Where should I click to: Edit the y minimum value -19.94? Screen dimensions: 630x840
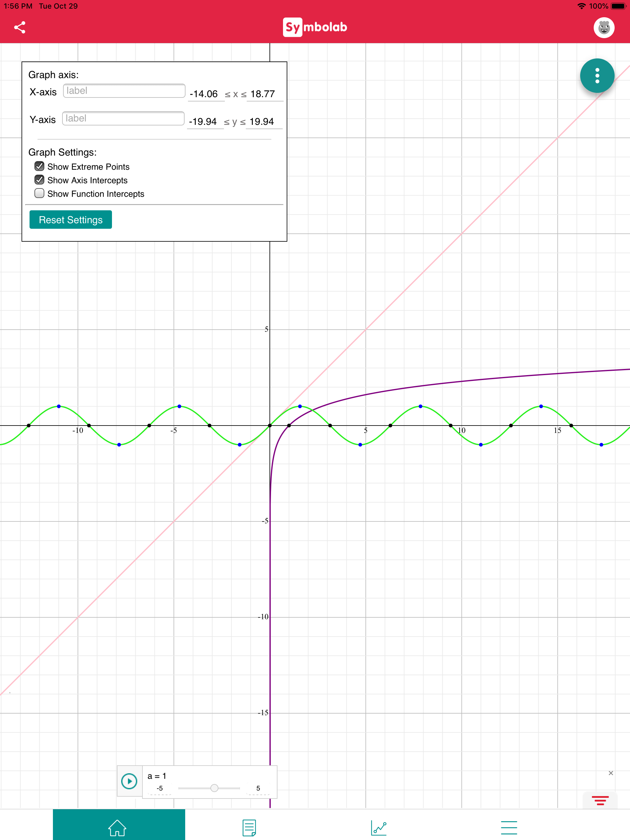(205, 121)
